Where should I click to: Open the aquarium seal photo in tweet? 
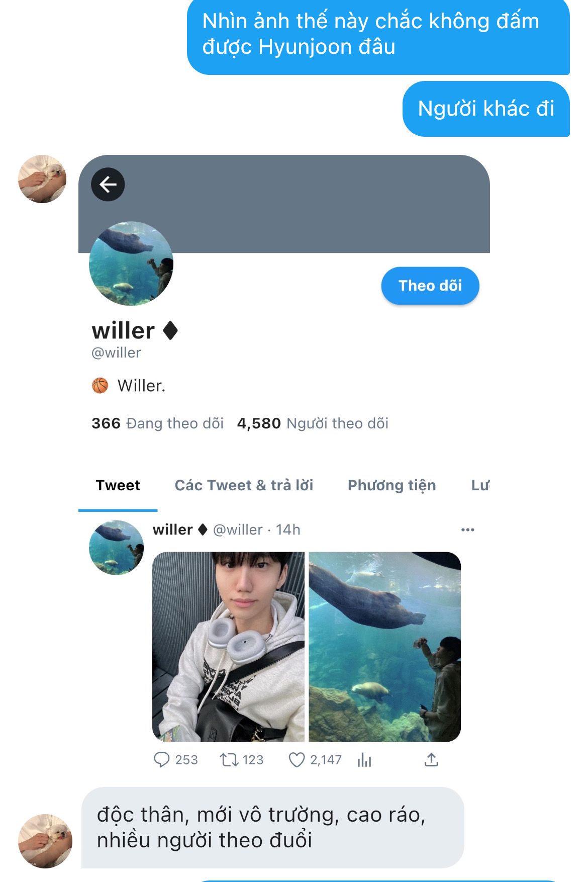384,647
